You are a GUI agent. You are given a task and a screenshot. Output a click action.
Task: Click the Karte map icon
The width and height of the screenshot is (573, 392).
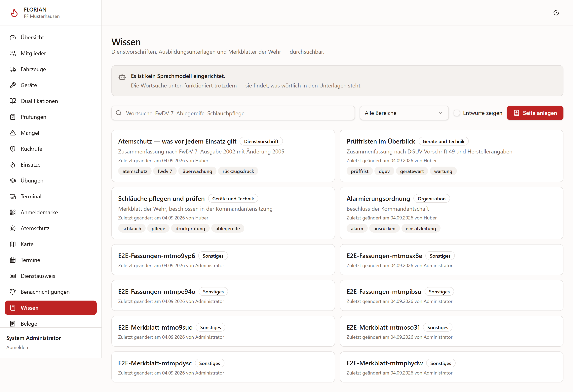pos(13,244)
